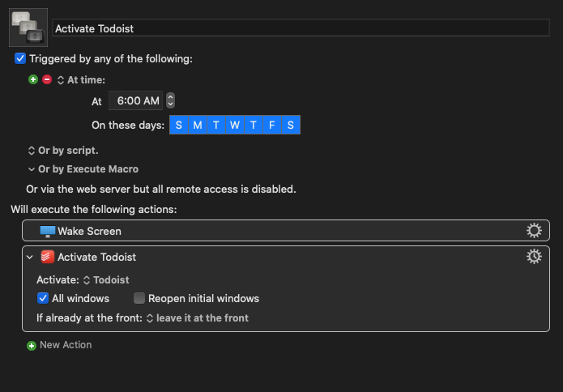Collapse the Activate Todoist action
Screen dimensions: 563x392
pos(30,257)
